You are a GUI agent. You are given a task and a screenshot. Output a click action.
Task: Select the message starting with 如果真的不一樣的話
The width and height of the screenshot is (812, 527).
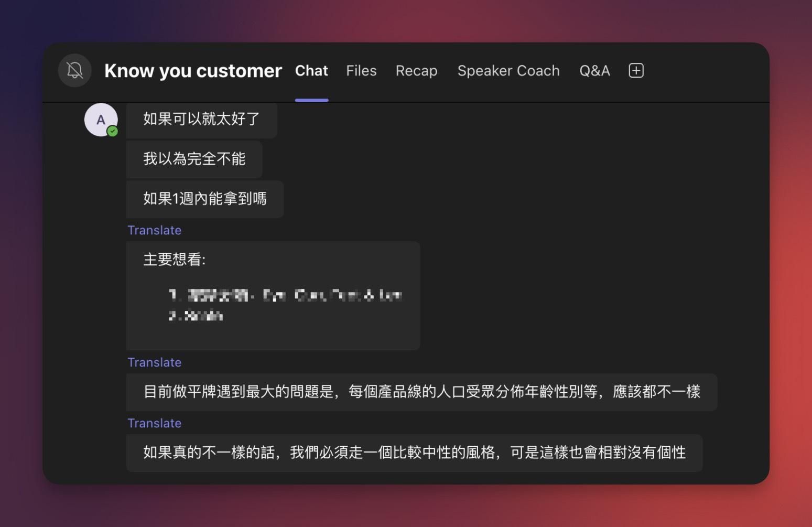tap(414, 453)
